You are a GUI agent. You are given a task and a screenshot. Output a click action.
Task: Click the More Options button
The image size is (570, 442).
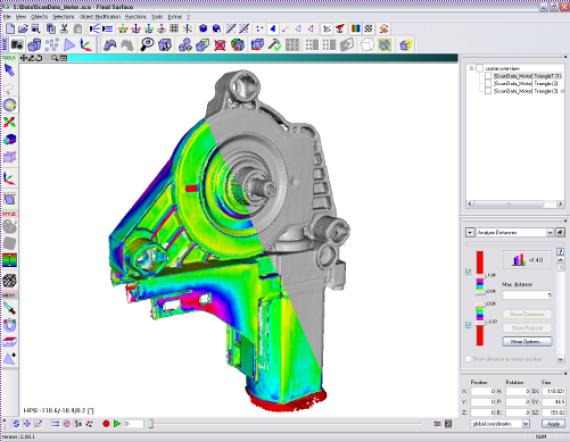527,342
